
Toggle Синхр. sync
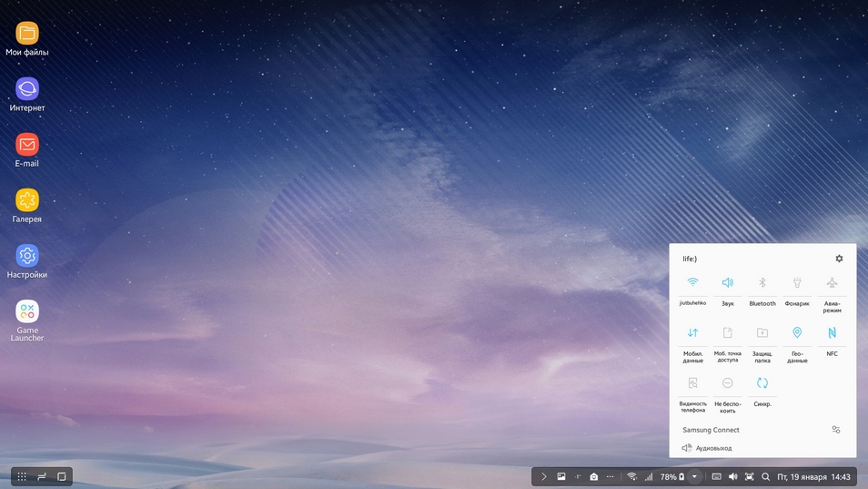pyautogui.click(x=762, y=391)
